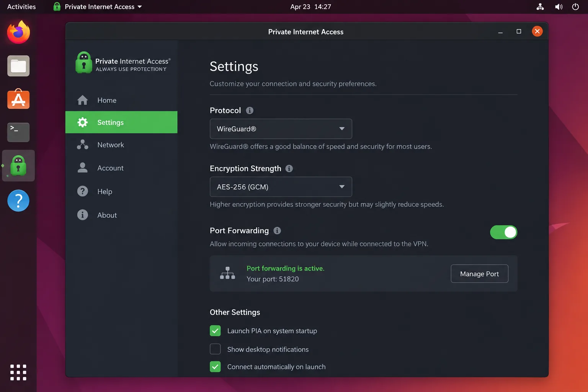Open Terminal from the dock

[18, 132]
